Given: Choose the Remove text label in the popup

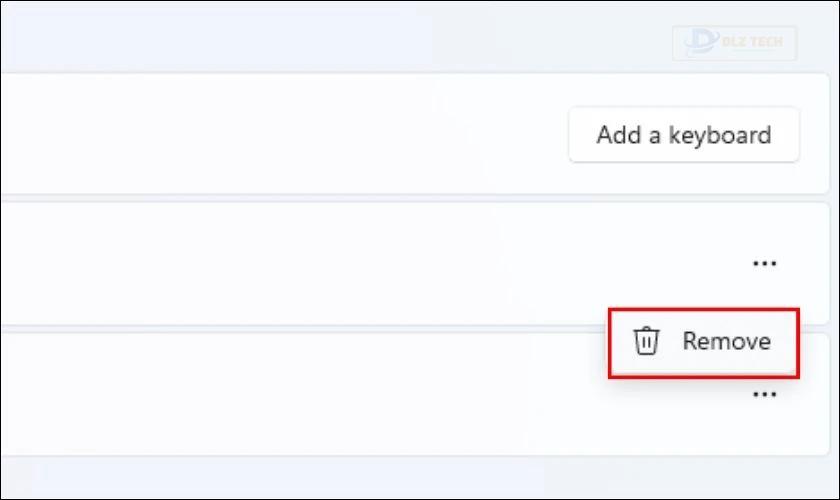Looking at the screenshot, I should click(726, 341).
